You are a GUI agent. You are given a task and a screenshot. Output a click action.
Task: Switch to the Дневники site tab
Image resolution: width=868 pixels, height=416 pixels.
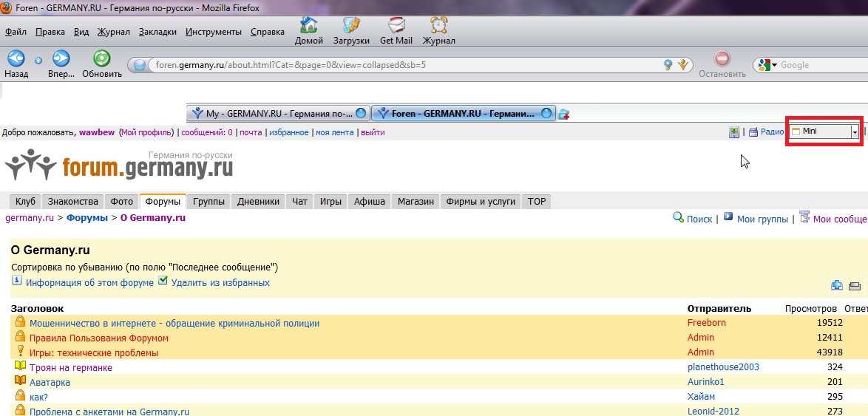(259, 201)
